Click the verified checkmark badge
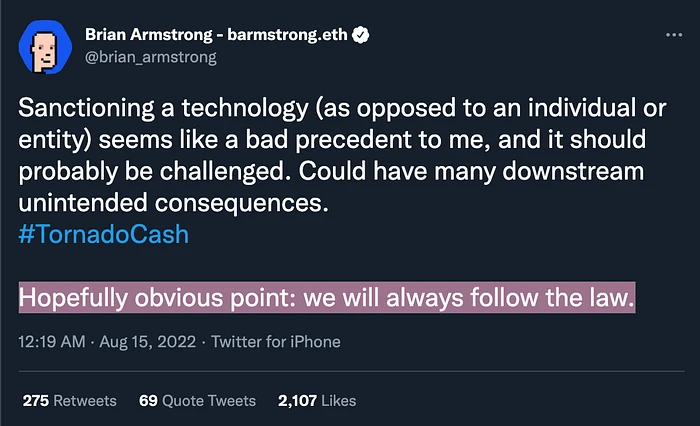 (x=361, y=35)
